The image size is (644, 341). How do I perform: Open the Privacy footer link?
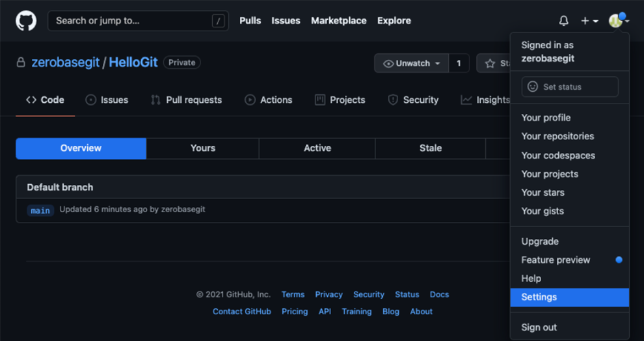click(329, 295)
